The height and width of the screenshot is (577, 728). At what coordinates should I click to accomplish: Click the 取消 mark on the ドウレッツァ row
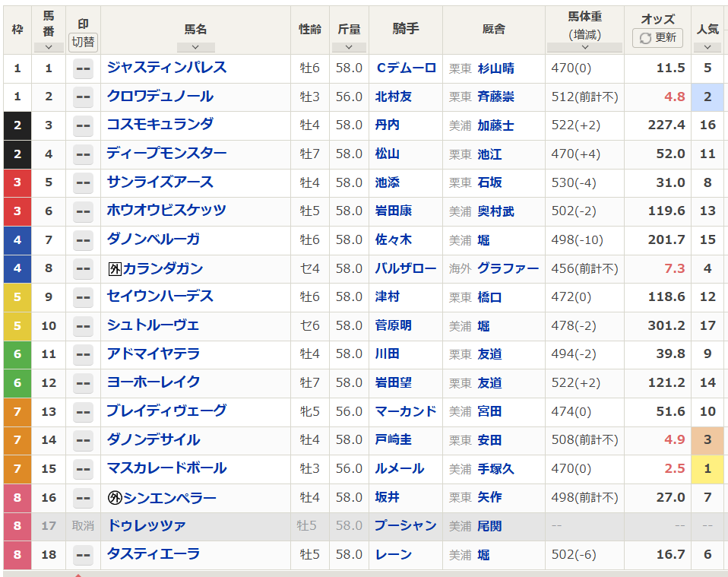coord(83,527)
